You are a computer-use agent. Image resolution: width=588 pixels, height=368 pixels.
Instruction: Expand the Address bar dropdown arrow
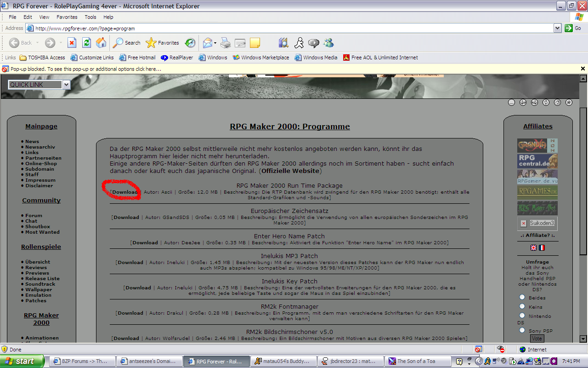tap(557, 28)
